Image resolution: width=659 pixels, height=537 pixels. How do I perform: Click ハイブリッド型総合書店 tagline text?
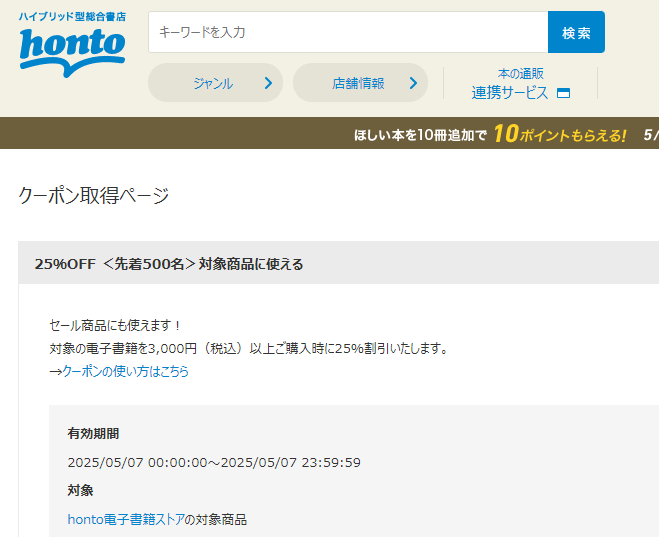[72, 17]
